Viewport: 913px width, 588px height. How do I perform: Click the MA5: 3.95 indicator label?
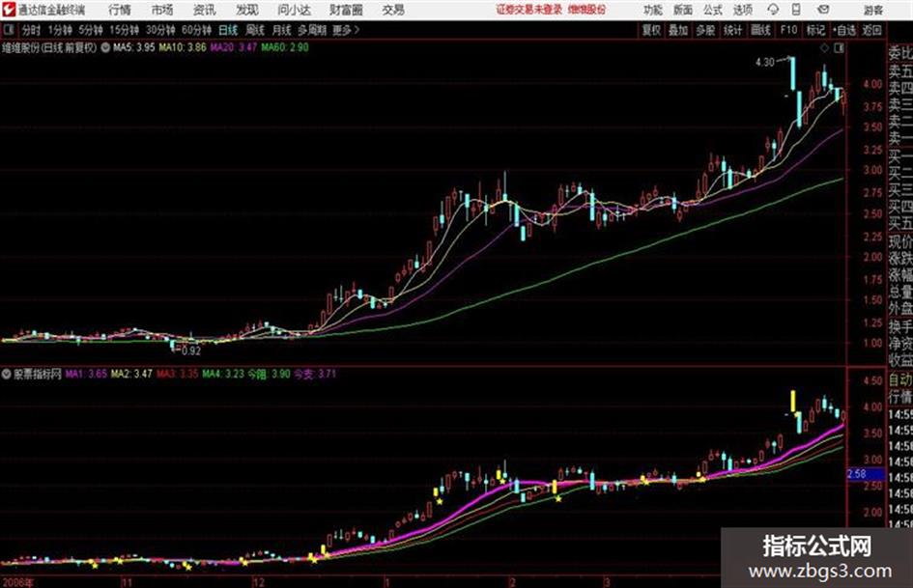[x=134, y=47]
